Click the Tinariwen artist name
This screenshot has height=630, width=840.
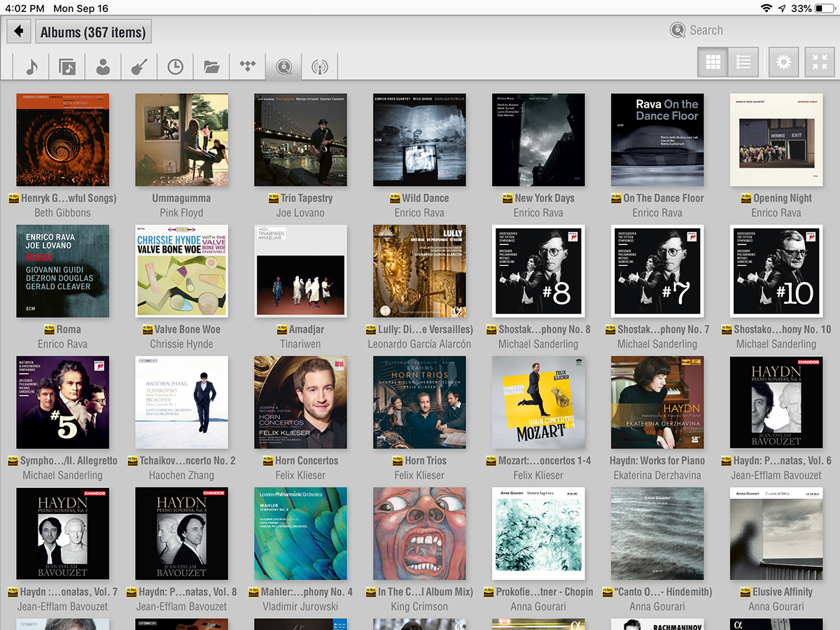pyautogui.click(x=300, y=344)
